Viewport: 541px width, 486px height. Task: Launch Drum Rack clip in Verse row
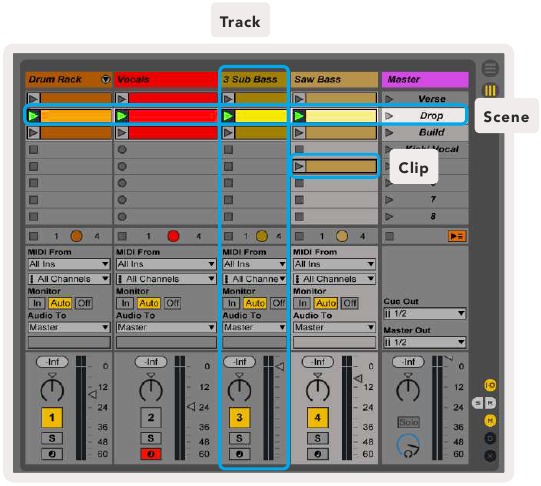pyautogui.click(x=33, y=99)
